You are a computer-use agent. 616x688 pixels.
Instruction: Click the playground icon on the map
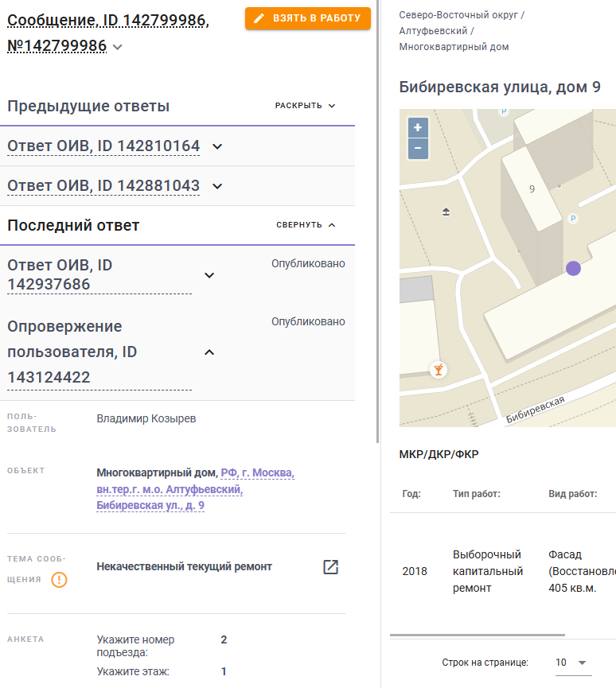pyautogui.click(x=446, y=212)
